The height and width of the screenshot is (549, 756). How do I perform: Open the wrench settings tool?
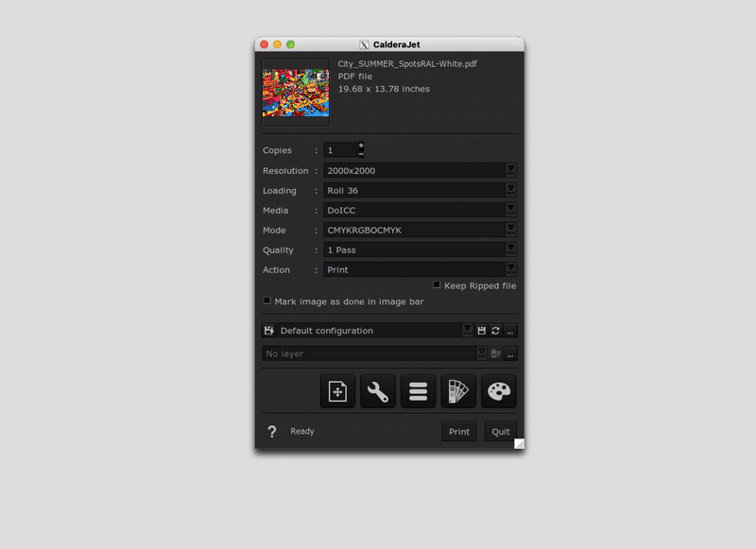(378, 391)
